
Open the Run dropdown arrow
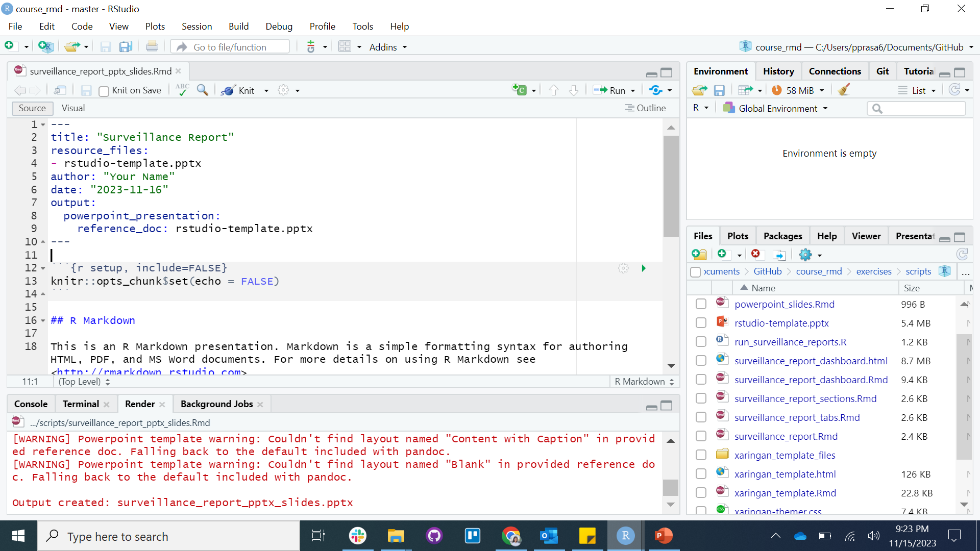point(633,91)
